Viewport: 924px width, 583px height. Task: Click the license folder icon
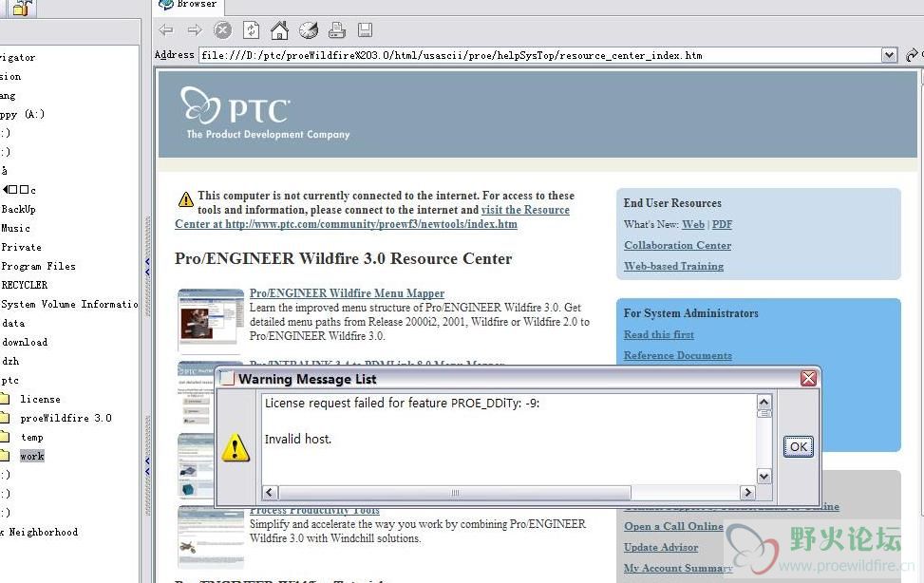[5, 399]
